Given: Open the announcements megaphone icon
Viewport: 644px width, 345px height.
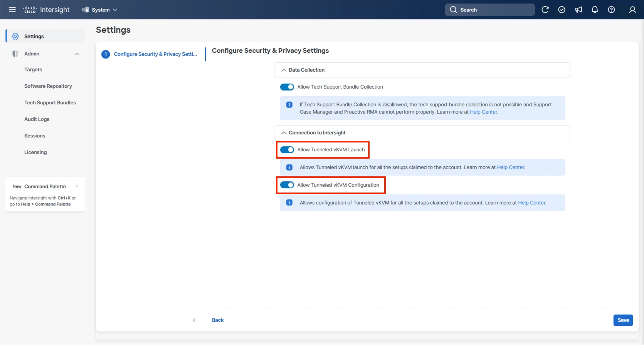Looking at the screenshot, I should coord(578,10).
